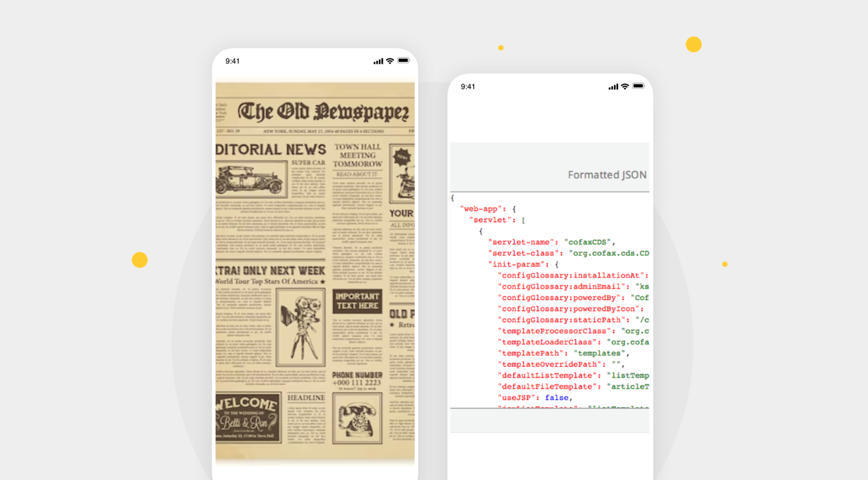
Task: Click the Town Hall Meeting Tomorrow headline
Action: click(357, 155)
